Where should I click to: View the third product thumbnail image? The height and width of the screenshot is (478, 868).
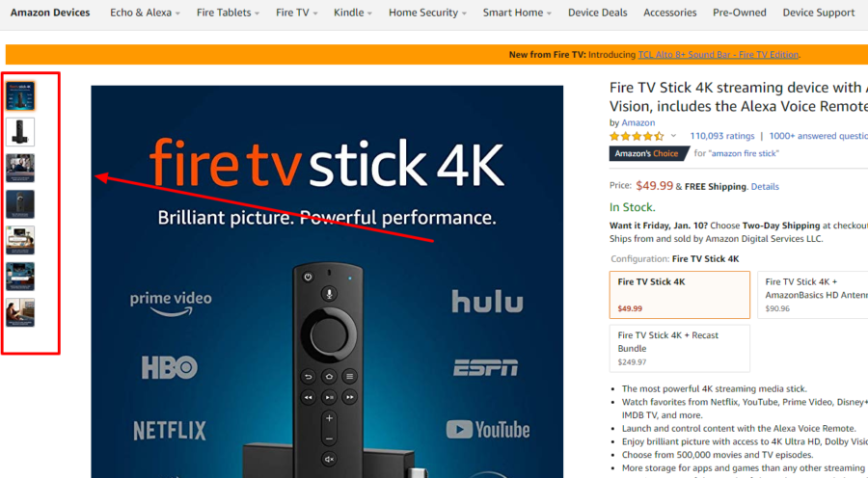20,168
